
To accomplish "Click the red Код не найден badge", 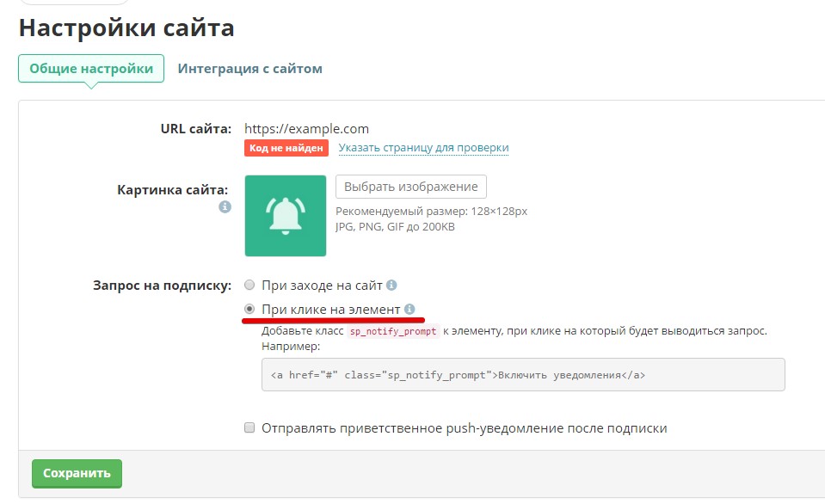I will click(286, 148).
